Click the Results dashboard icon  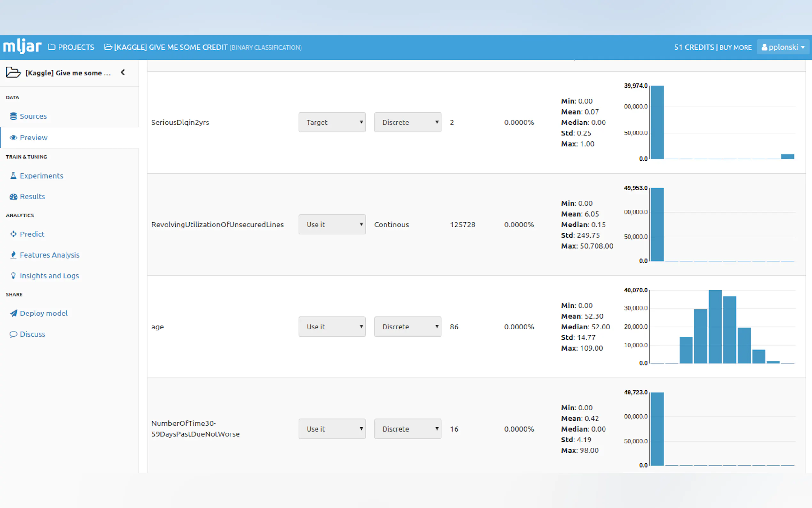point(13,196)
